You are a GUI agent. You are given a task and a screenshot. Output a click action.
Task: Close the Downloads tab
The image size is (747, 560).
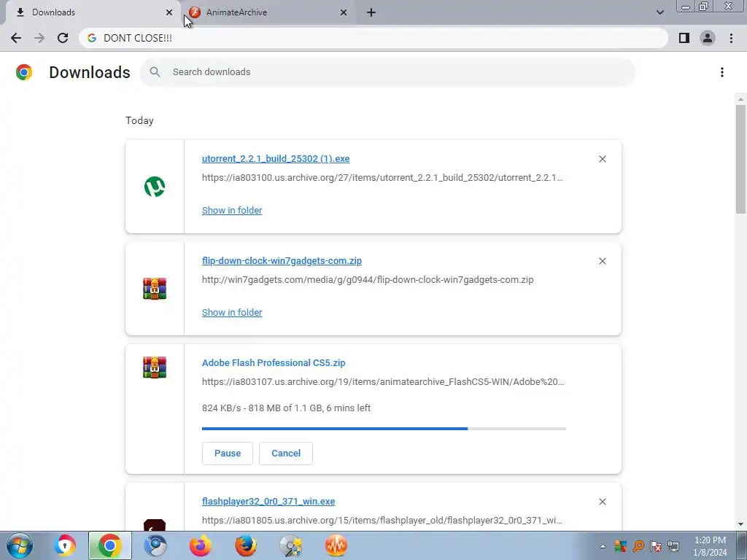(169, 13)
